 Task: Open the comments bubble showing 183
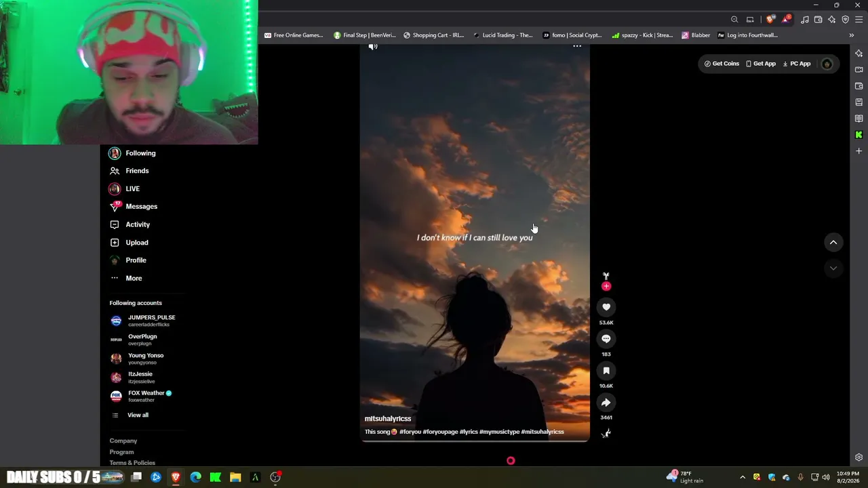click(606, 339)
